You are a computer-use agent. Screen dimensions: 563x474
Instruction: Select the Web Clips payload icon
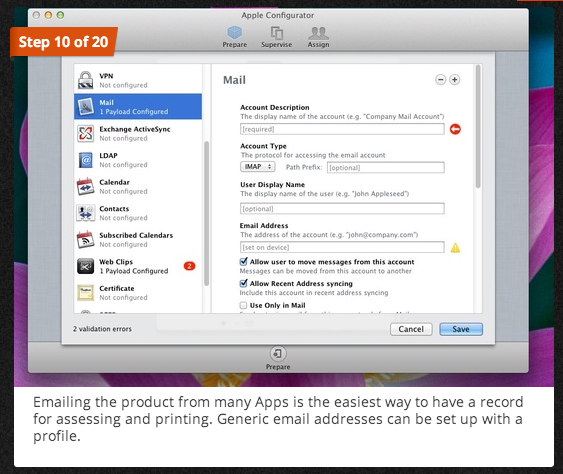(x=85, y=266)
